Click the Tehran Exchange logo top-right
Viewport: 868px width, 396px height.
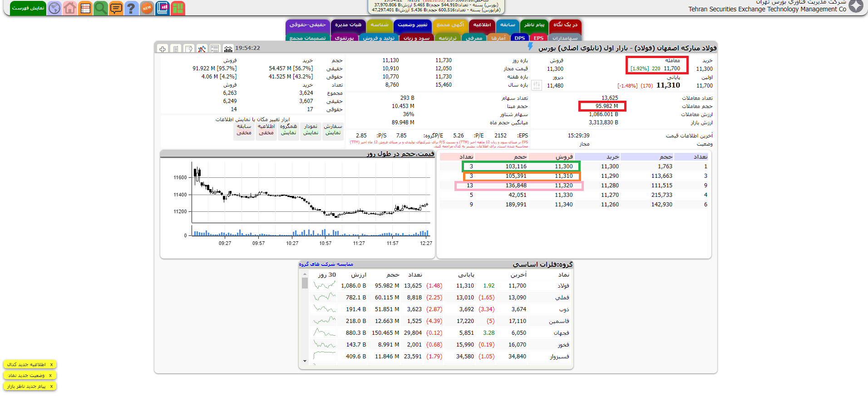[x=856, y=6]
